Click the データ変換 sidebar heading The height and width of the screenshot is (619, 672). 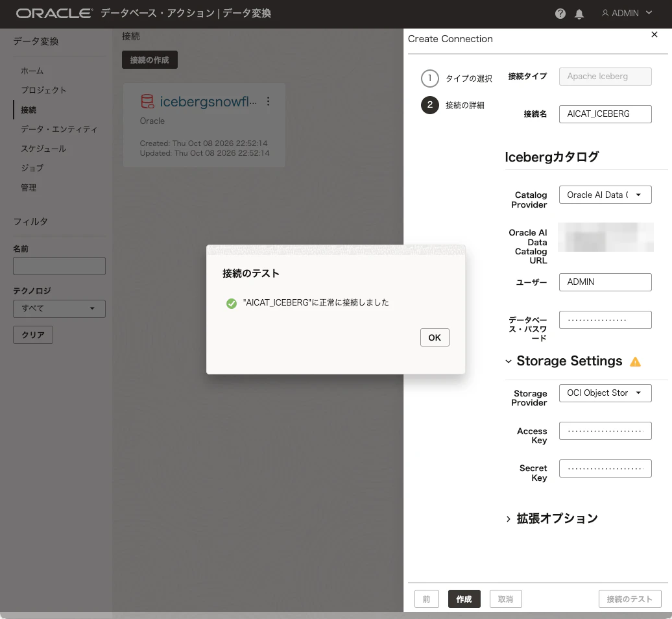tap(36, 41)
